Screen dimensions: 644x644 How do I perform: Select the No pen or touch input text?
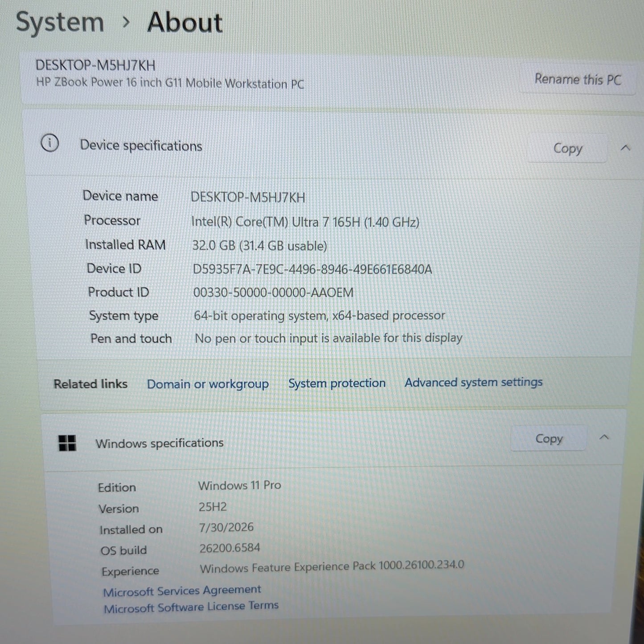[328, 338]
